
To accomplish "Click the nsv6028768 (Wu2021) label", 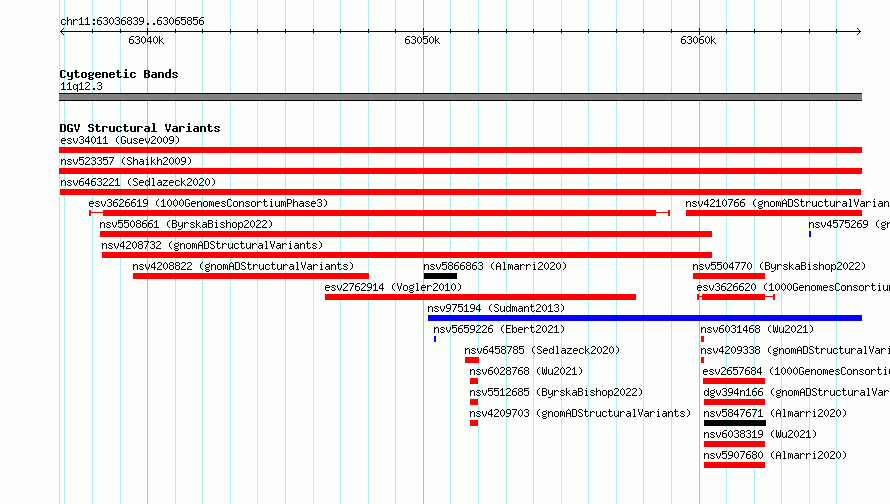I will (x=526, y=371).
